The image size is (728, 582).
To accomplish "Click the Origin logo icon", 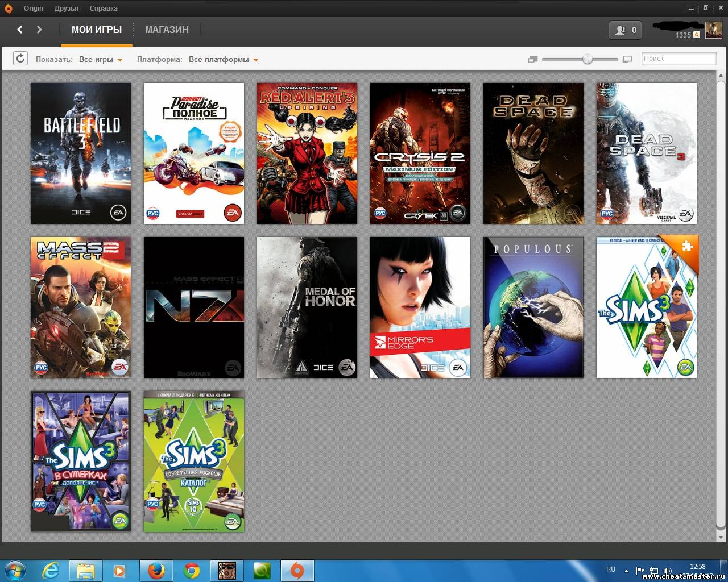I will pos(9,9).
